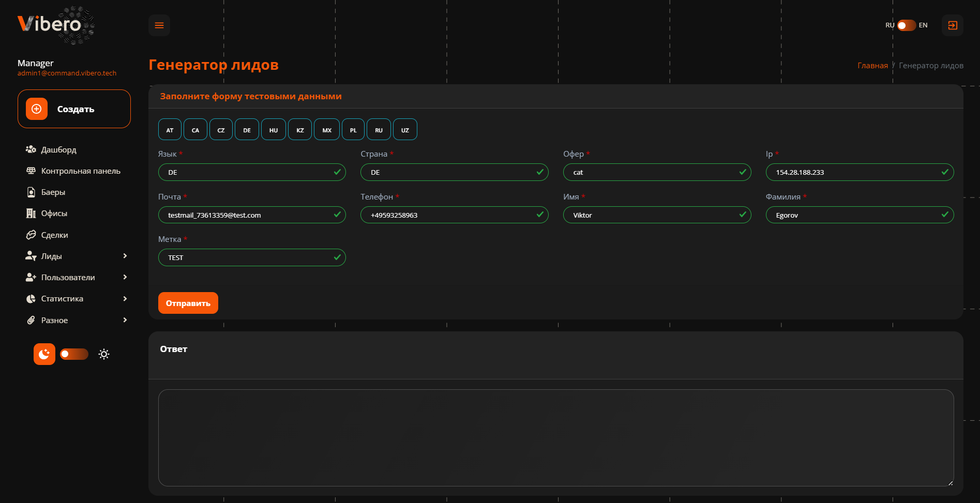The height and width of the screenshot is (503, 980).
Task: Click the Vibero logo
Action: [56, 25]
